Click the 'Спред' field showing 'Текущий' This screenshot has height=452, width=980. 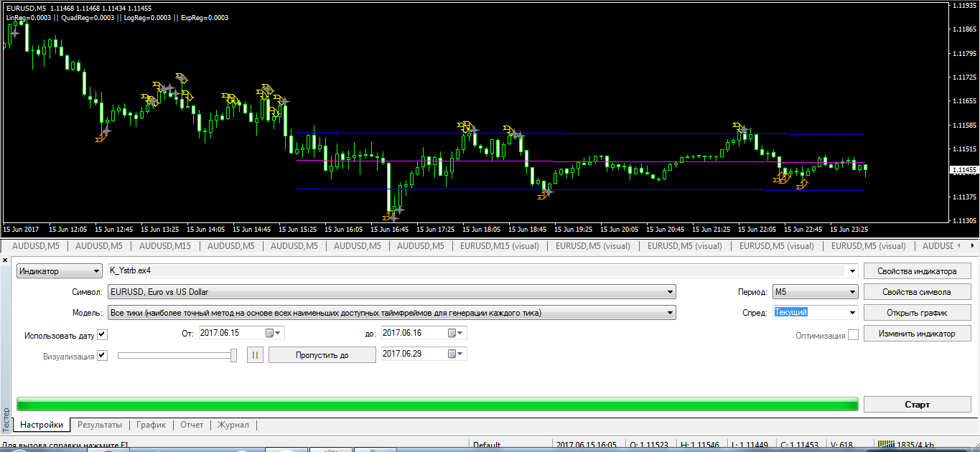point(808,313)
